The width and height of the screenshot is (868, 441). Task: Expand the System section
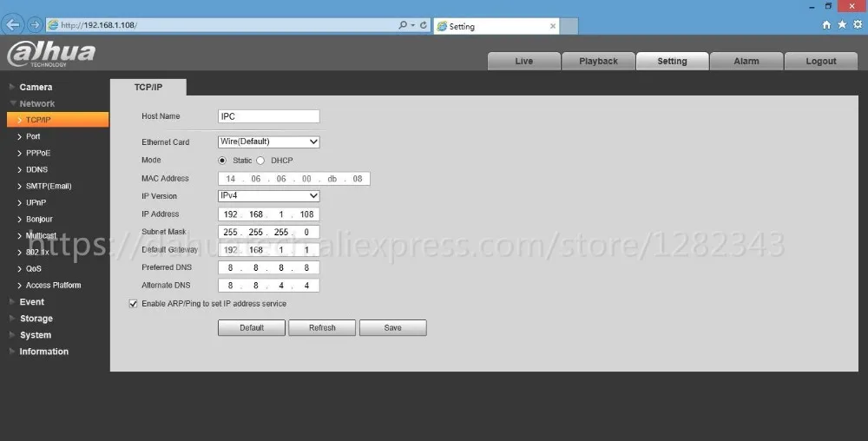coord(35,335)
